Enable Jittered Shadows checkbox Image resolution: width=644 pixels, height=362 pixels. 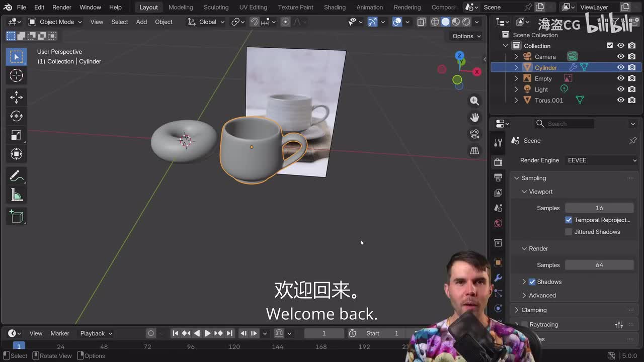[x=569, y=232]
